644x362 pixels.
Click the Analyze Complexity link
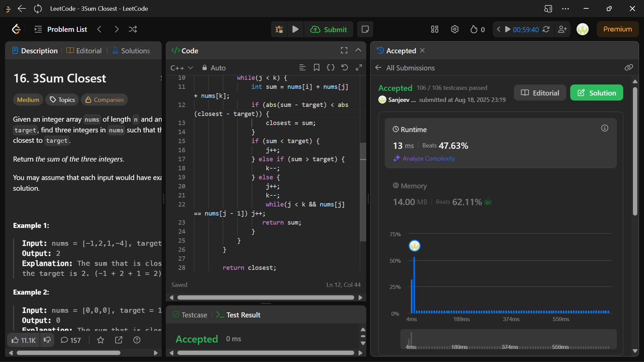428,159
